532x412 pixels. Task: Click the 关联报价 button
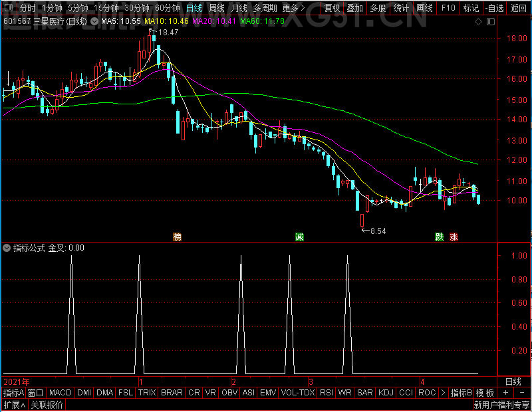(47, 405)
